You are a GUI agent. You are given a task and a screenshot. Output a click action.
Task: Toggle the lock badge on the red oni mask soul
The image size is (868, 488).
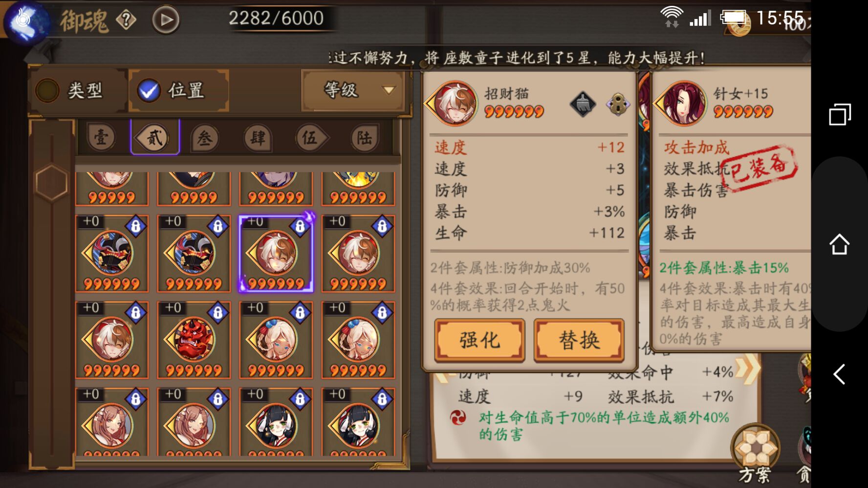pos(218,313)
